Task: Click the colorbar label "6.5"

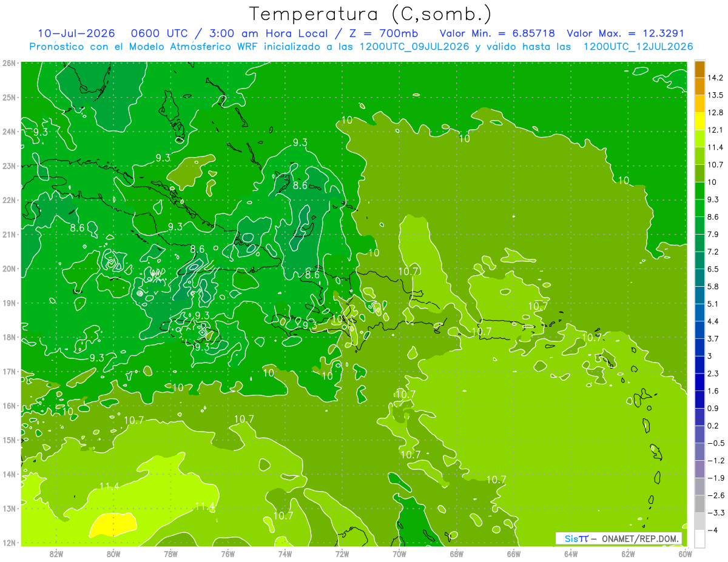Action: [713, 269]
